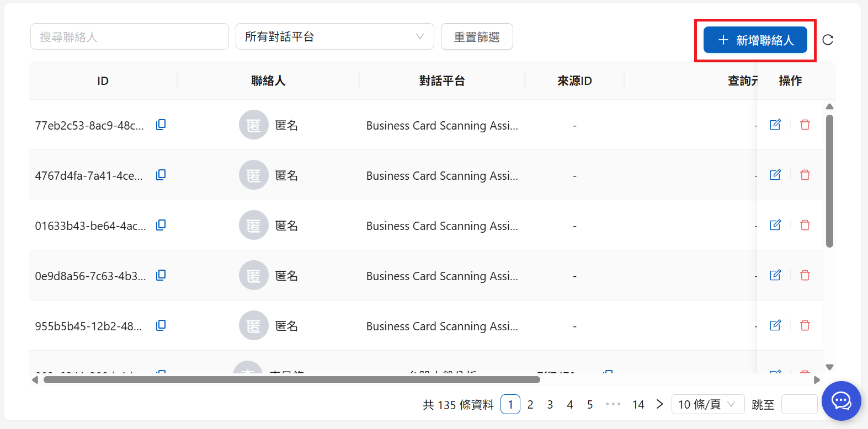Focus the 搜尋聯絡人 search field
Image resolution: width=868 pixels, height=429 pixels.
130,36
